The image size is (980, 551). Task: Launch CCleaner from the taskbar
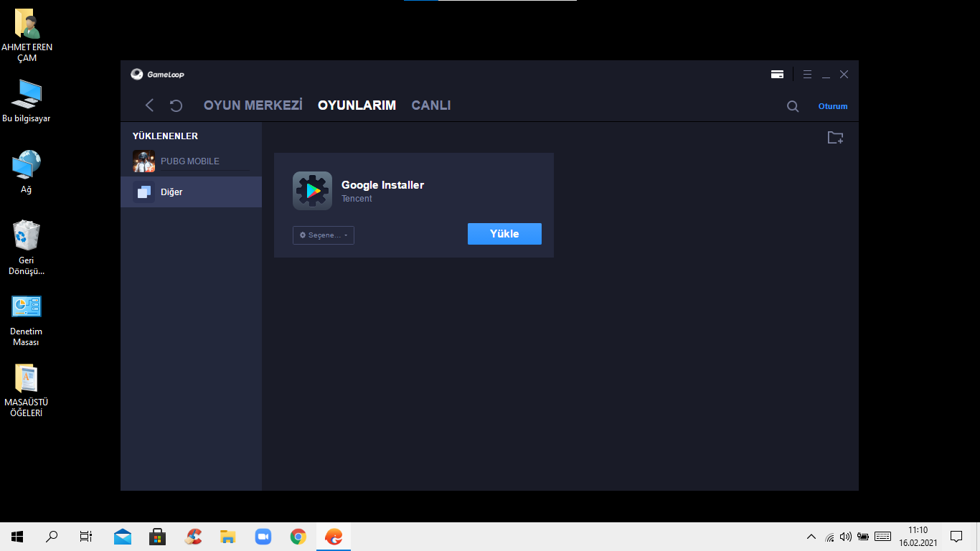pyautogui.click(x=193, y=537)
